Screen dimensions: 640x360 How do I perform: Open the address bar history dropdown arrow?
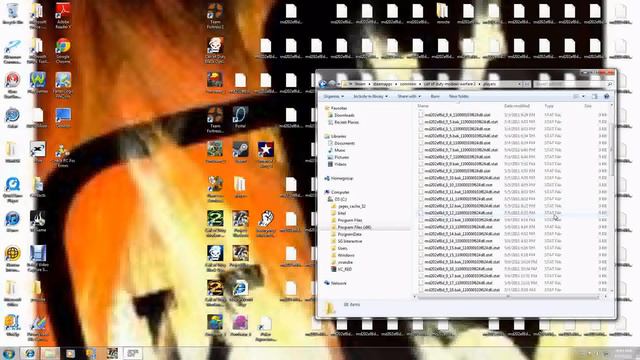click(x=519, y=84)
